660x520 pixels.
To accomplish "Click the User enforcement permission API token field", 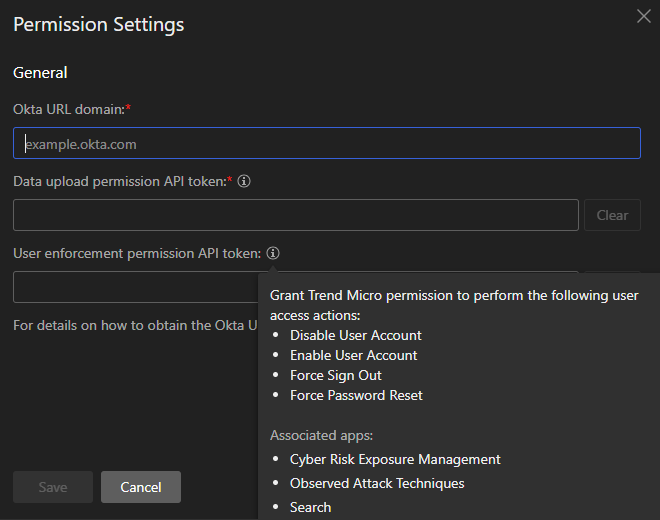I will click(x=135, y=287).
